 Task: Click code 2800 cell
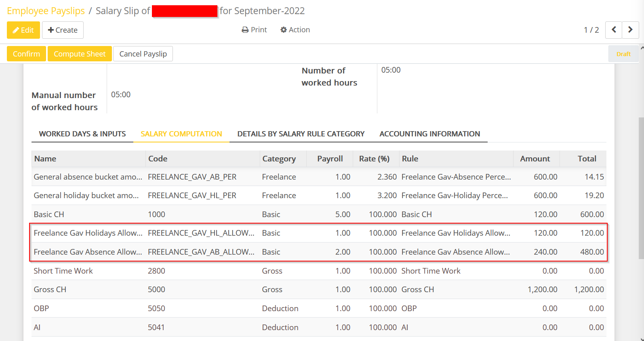pyautogui.click(x=156, y=271)
